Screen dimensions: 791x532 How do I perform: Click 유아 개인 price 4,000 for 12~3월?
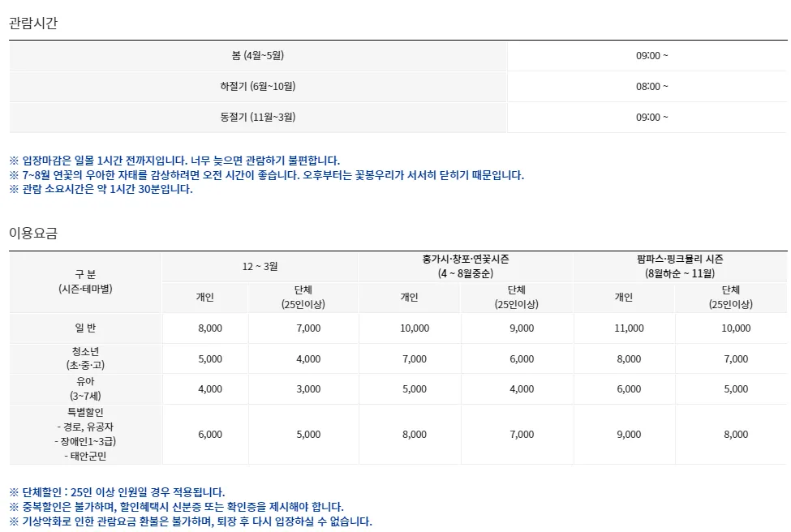coord(210,389)
